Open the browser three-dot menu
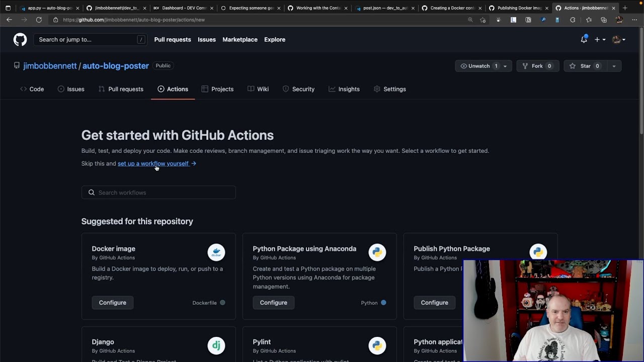The height and width of the screenshot is (362, 644). 634,20
